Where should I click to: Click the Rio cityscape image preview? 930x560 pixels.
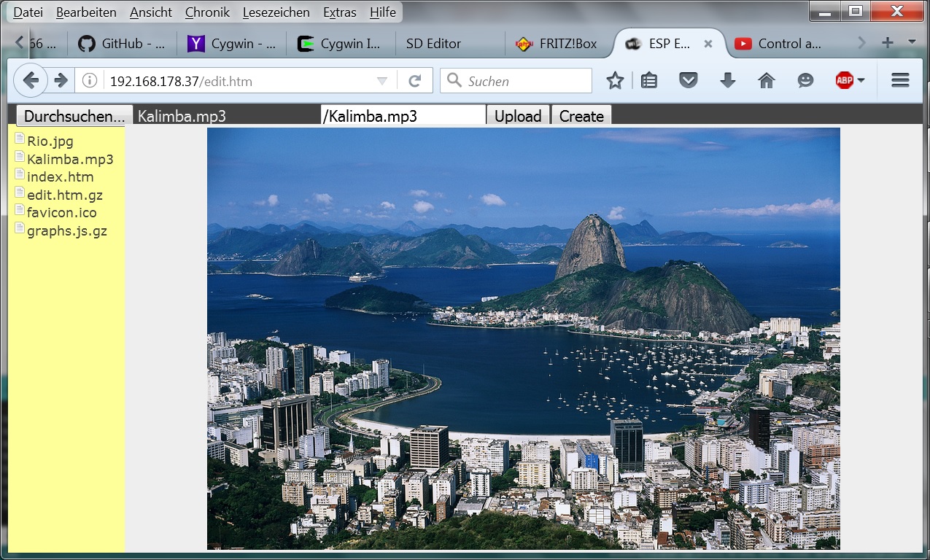(524, 338)
